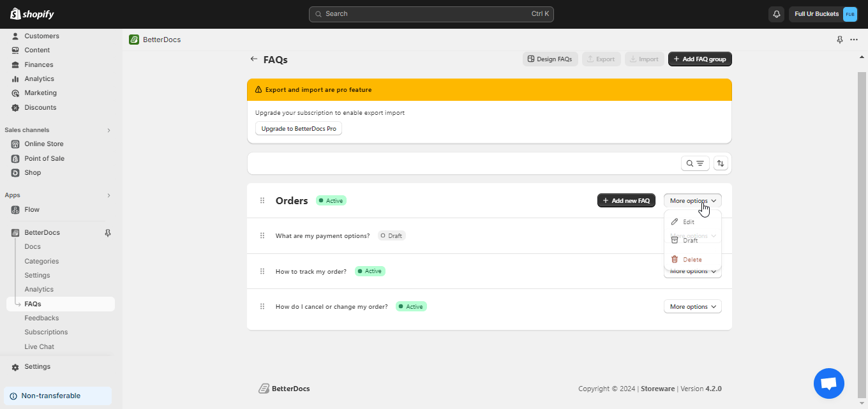Select Edit in the open options menu
The width and height of the screenshot is (868, 409).
pyautogui.click(x=689, y=221)
